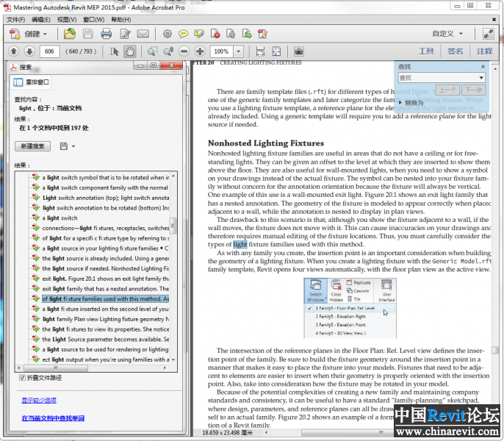Viewport: 504px width, 441px height.
Task: Open the zoom level dropdown arrow
Action: coord(239,51)
